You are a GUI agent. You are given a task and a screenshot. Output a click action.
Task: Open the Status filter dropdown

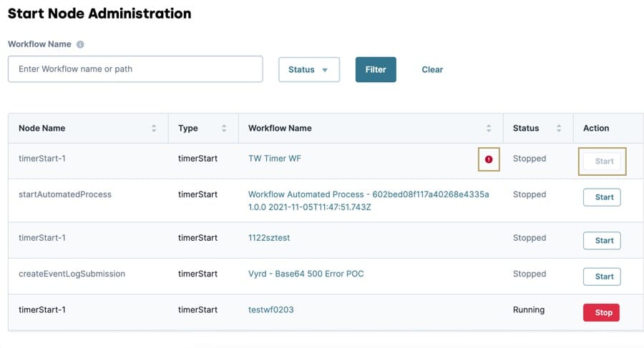[309, 70]
